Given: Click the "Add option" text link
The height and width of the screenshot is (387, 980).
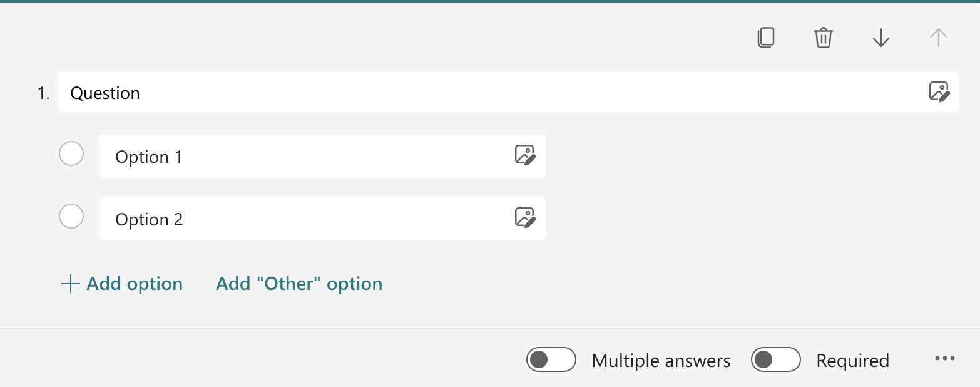Looking at the screenshot, I should 135,284.
